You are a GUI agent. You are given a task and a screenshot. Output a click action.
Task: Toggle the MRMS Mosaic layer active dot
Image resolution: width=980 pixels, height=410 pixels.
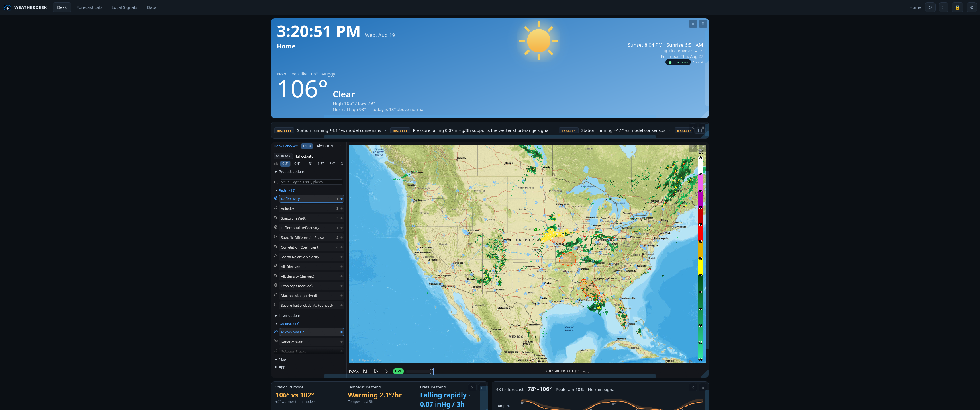tap(342, 332)
